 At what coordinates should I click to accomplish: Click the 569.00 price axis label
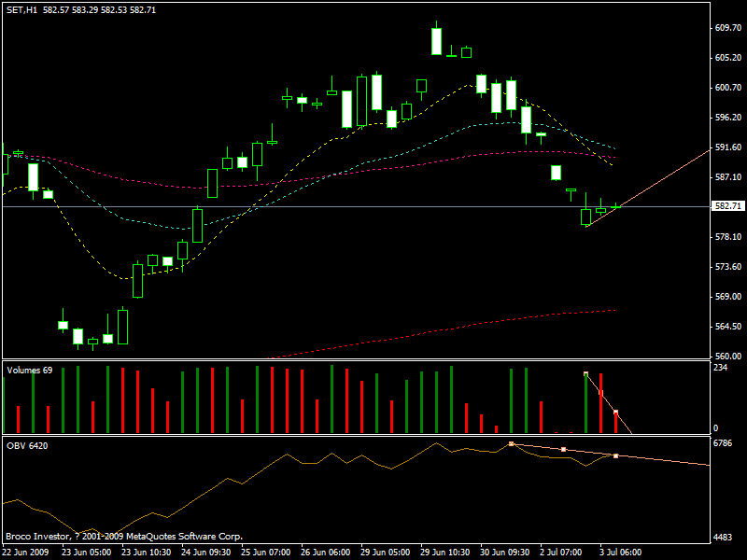[728, 297]
